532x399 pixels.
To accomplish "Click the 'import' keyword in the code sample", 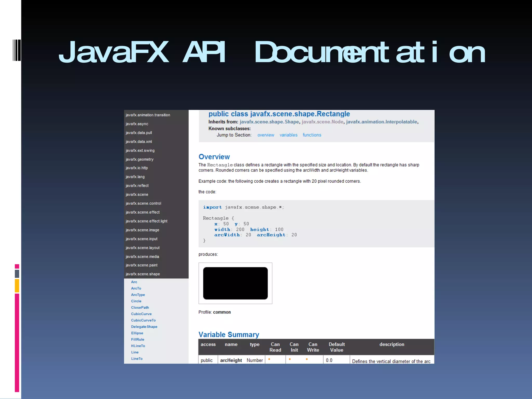I will tap(212, 207).
